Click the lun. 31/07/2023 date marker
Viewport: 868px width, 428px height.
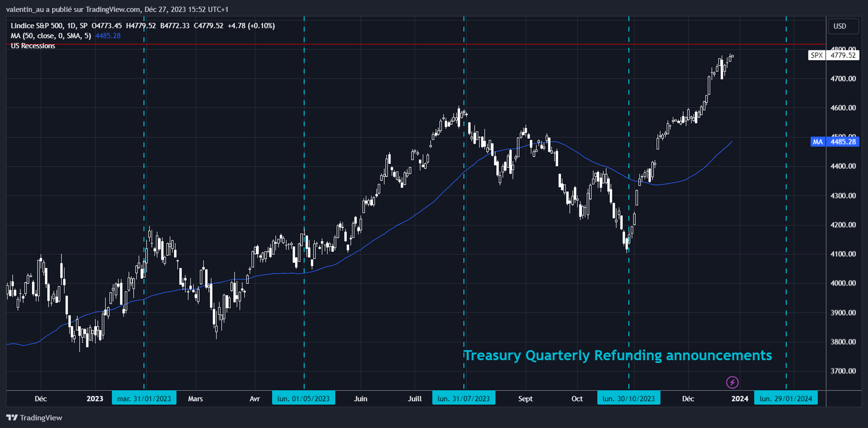463,398
